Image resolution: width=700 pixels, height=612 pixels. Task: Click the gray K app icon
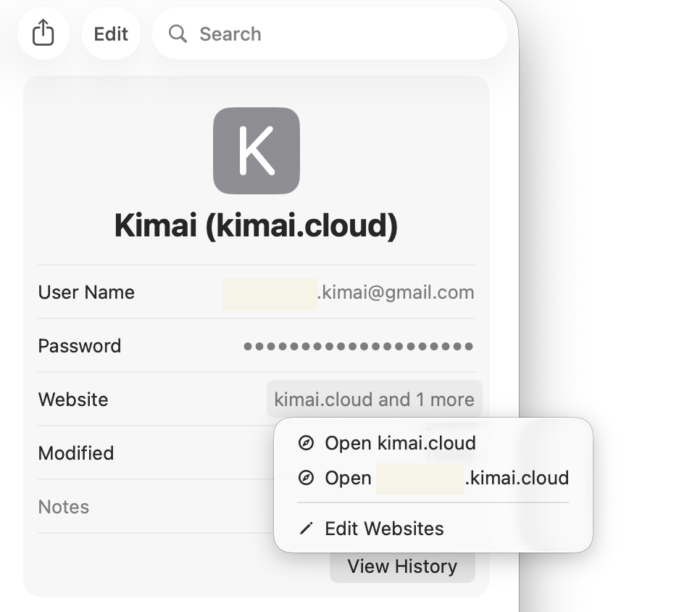[x=257, y=151]
